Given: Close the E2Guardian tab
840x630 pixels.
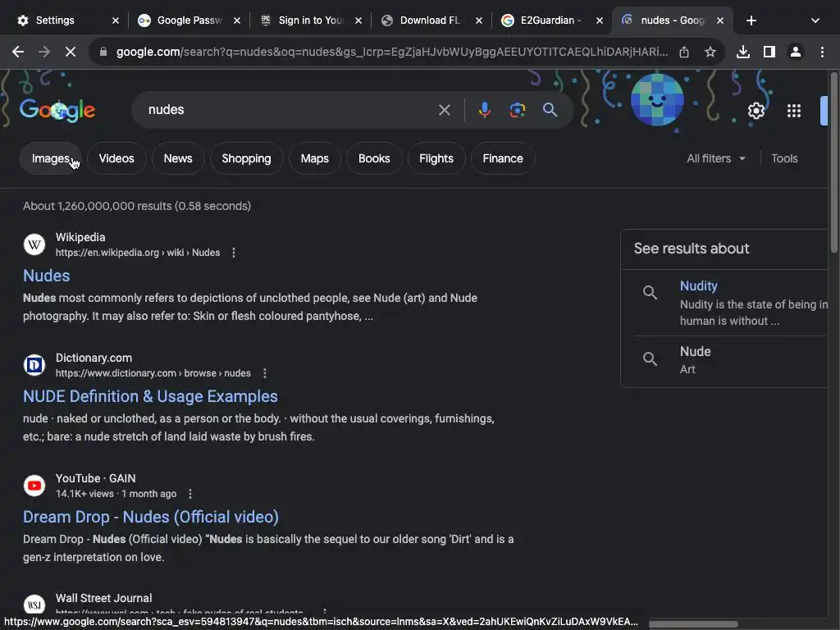Looking at the screenshot, I should (600, 21).
